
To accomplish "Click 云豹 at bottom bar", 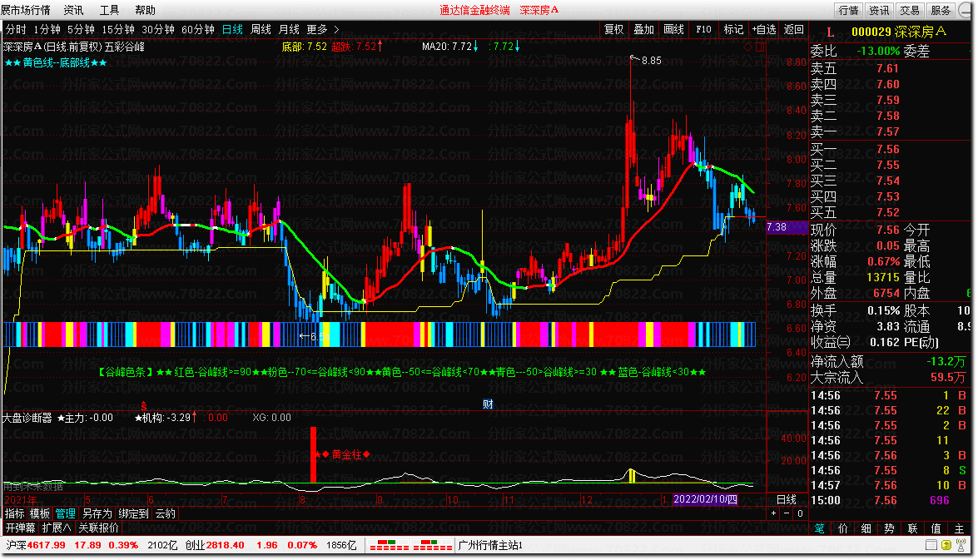I will click(166, 513).
